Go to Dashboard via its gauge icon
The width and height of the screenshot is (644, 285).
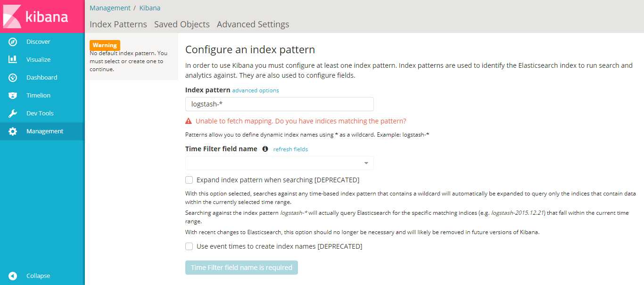(13, 78)
